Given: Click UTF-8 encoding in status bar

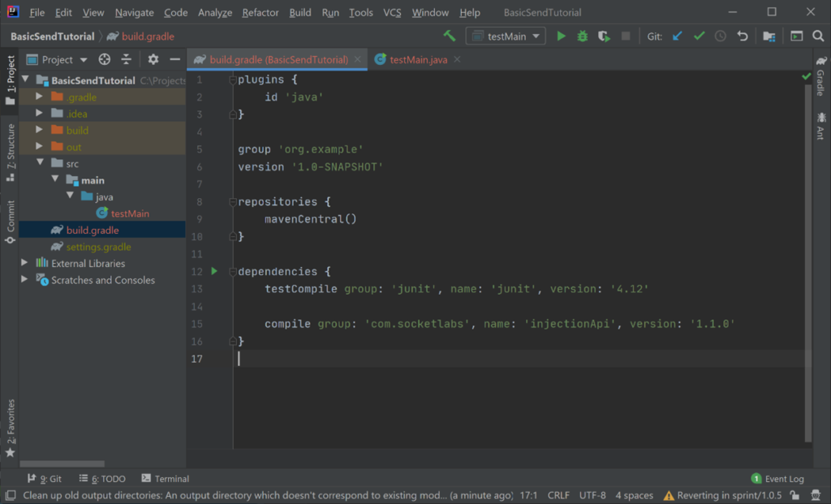Looking at the screenshot, I should (592, 496).
